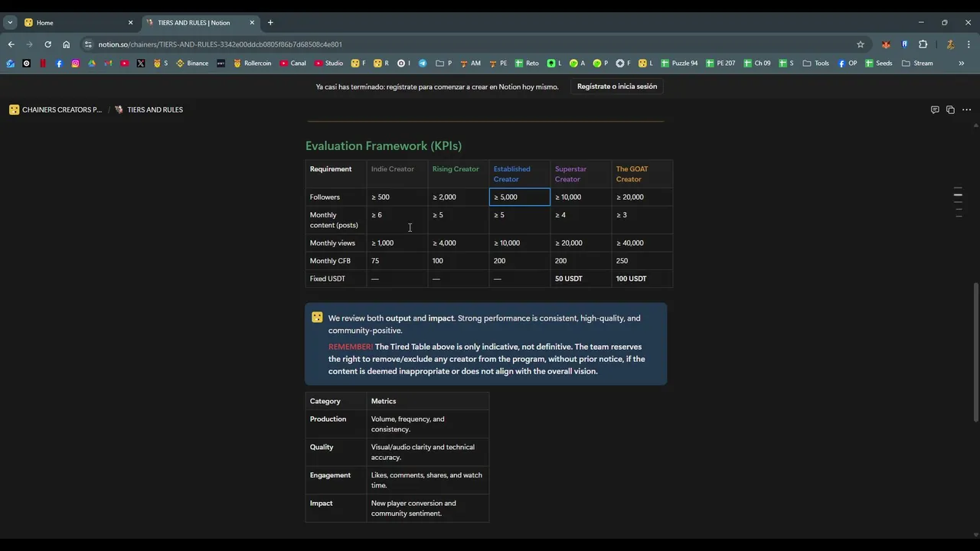Open the X (Twitter) bookmark
980x551 pixels.
[141, 64]
